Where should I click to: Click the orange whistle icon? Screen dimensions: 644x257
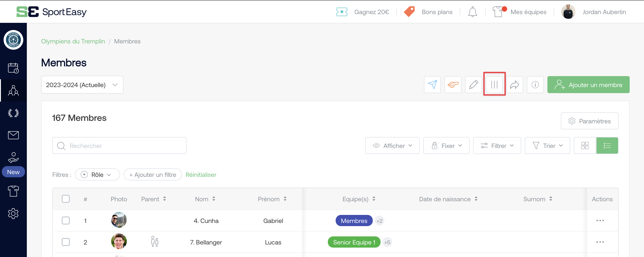(x=453, y=85)
